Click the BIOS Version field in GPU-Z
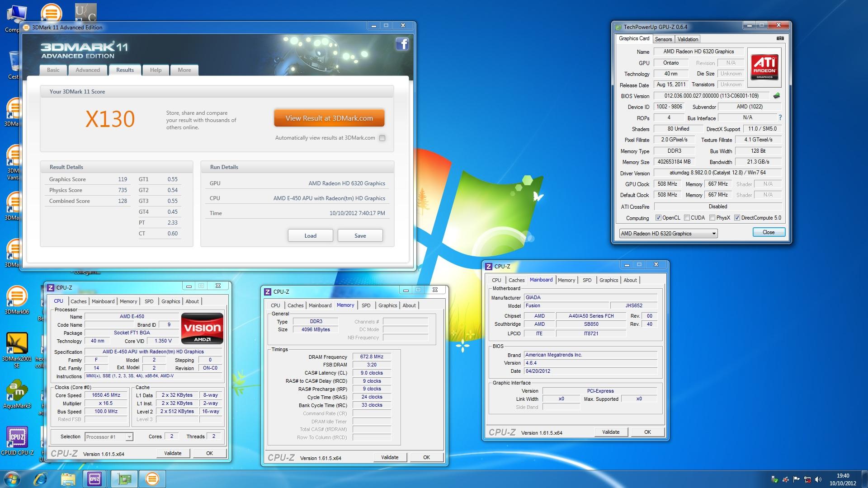868x488 pixels. (712, 96)
